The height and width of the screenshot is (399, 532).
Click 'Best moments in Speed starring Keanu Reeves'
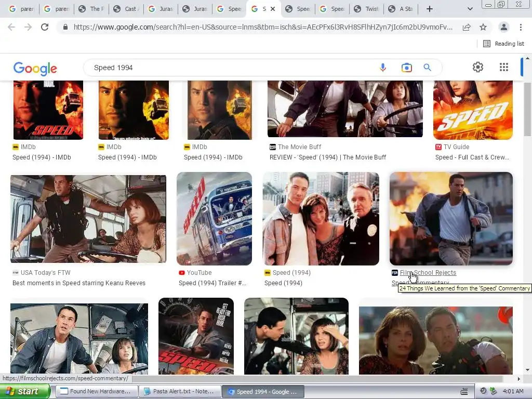(79, 283)
